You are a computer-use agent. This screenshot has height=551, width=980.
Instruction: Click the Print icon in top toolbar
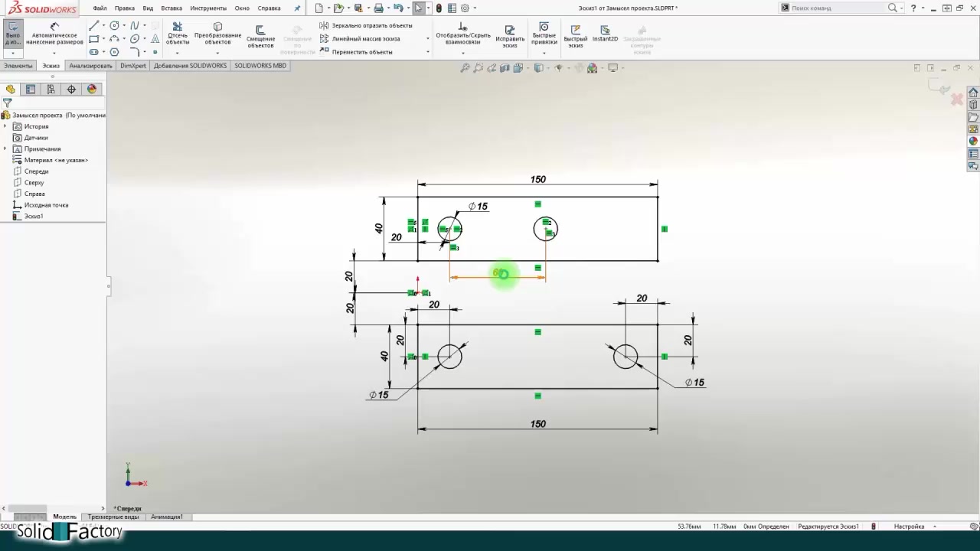pos(378,8)
